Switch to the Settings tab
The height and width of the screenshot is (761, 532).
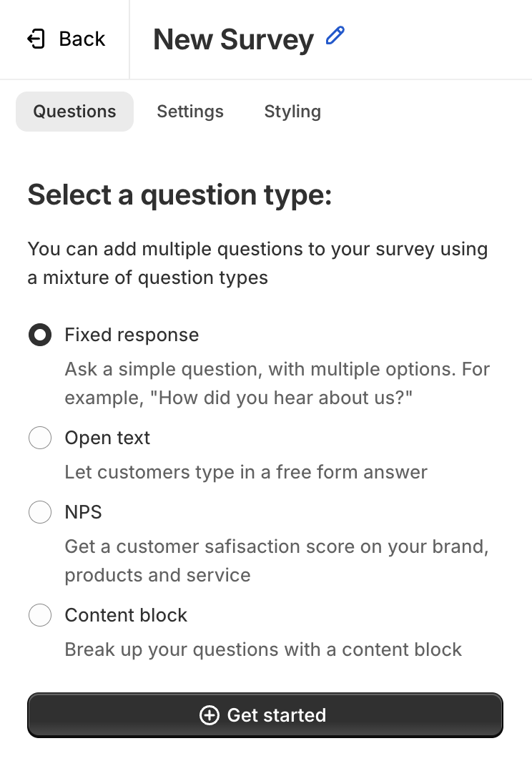point(190,112)
